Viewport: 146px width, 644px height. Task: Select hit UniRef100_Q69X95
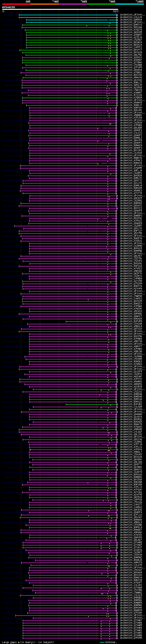click(131, 32)
